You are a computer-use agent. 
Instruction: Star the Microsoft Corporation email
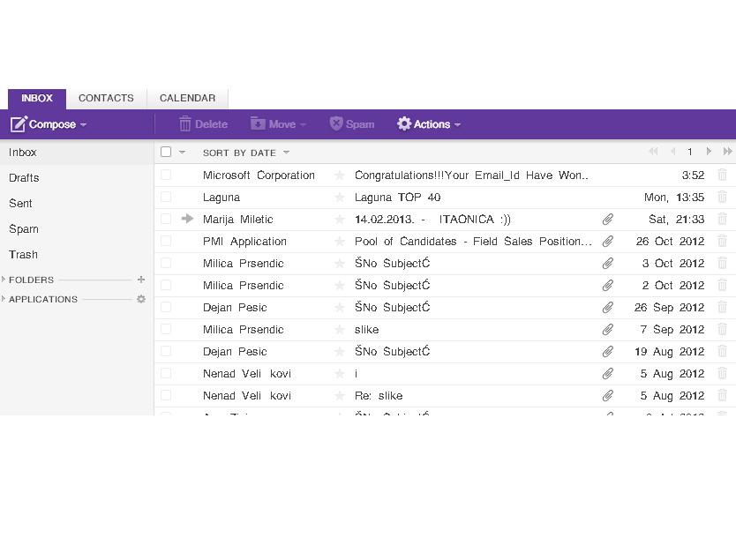340,175
